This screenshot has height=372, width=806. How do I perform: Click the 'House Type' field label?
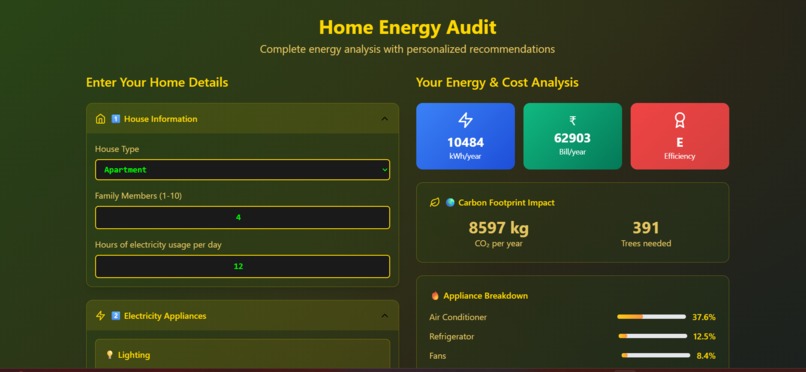117,149
